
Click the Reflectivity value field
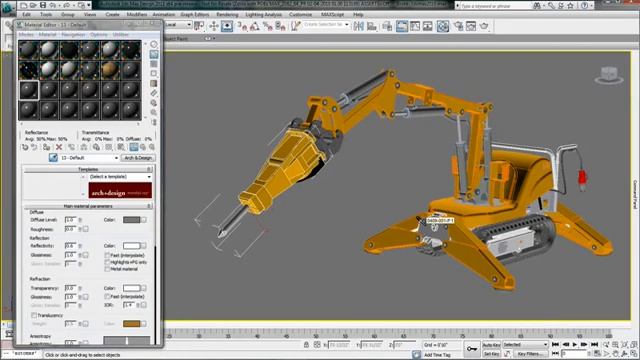(71, 246)
